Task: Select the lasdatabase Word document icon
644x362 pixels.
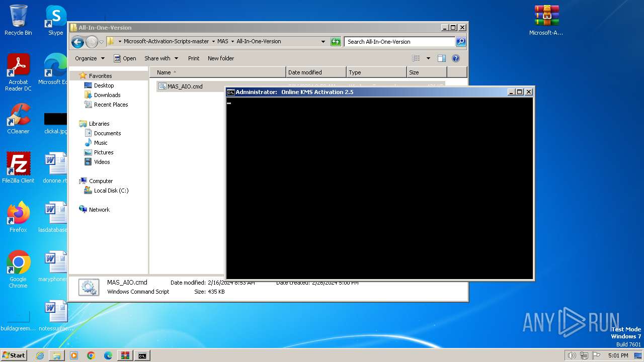Action: [x=55, y=217]
